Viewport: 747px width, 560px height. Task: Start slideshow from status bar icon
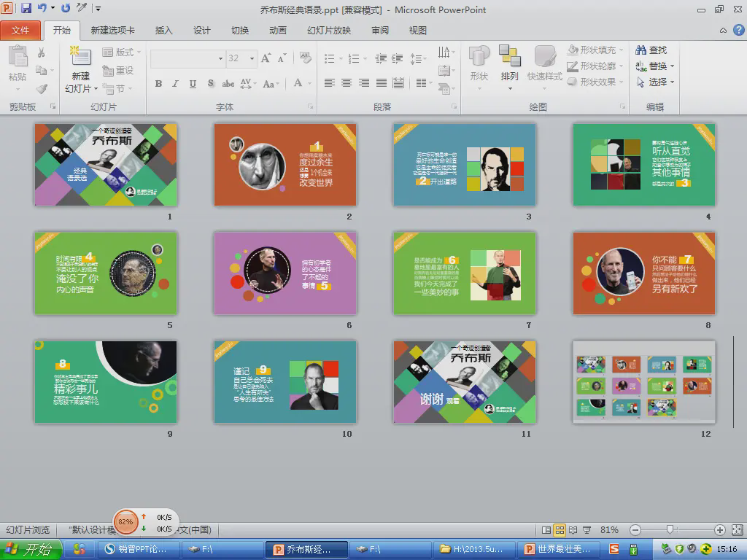coord(587,530)
